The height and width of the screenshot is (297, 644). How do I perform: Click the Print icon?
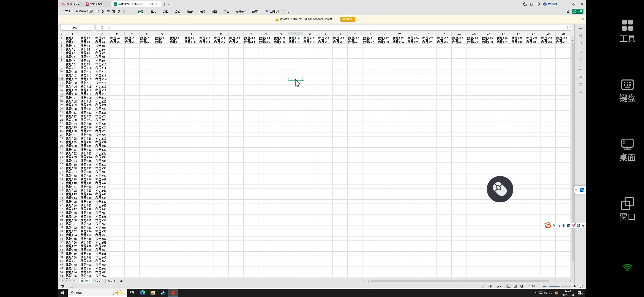108,12
